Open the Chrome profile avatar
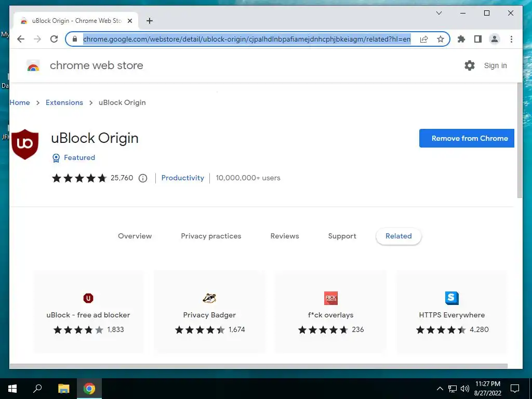Screen dimensions: 532x399 495,39
